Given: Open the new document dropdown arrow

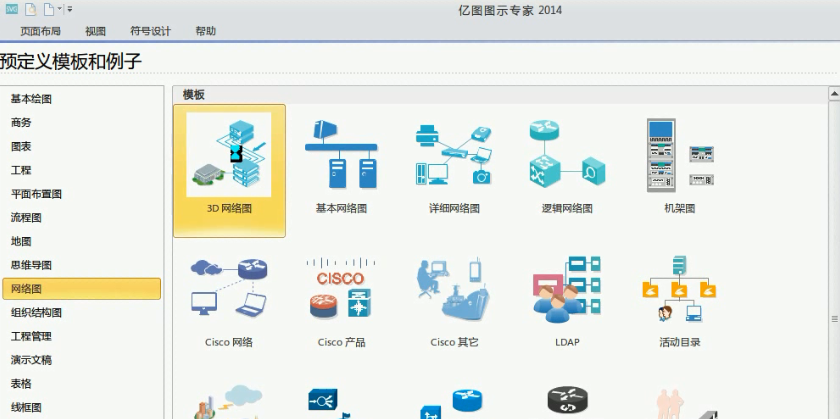Looking at the screenshot, I should (x=60, y=9).
